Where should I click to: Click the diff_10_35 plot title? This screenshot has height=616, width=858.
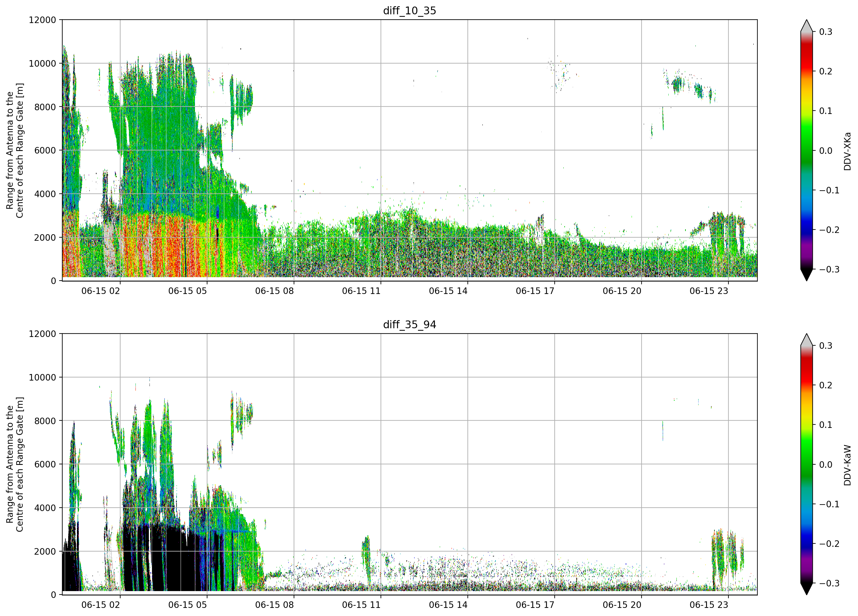410,11
